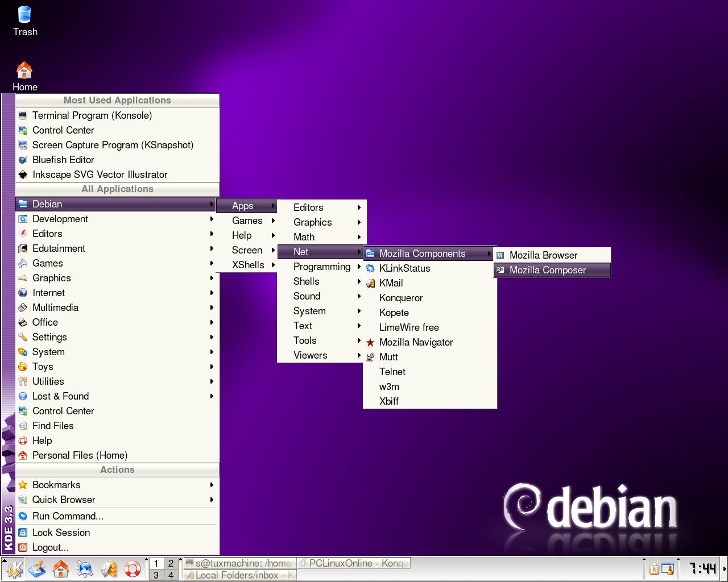Click the Mutt icon
Image resolution: width=728 pixels, height=582 pixels.
tap(370, 357)
